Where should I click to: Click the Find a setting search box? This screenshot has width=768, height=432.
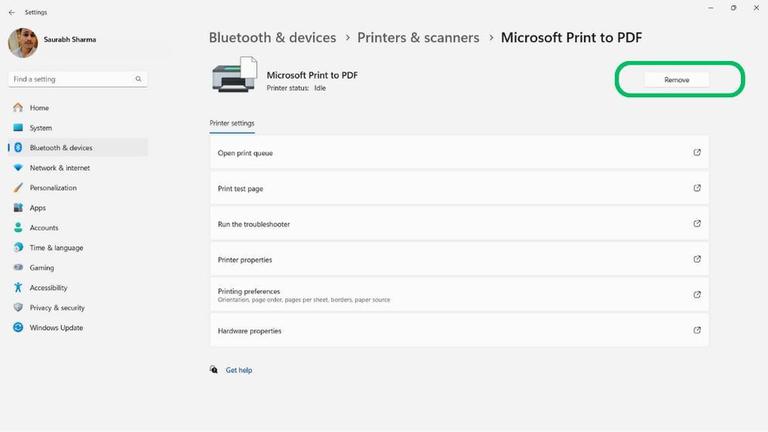pos(70,78)
